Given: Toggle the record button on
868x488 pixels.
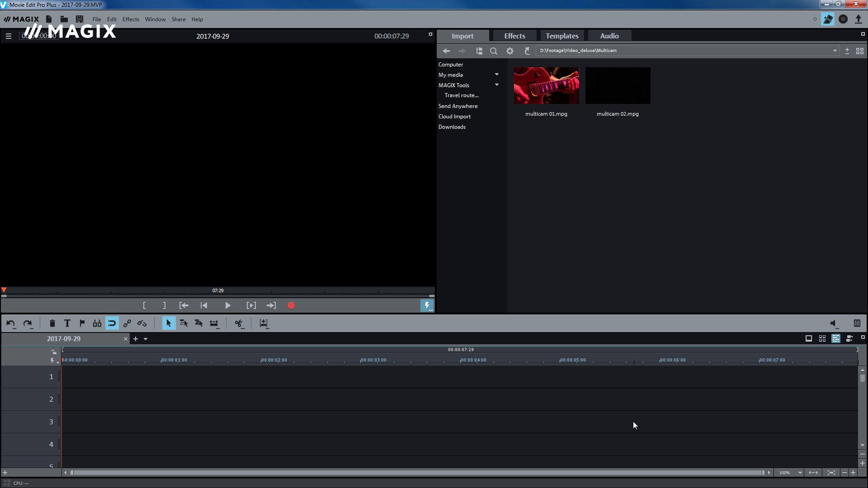Looking at the screenshot, I should pyautogui.click(x=291, y=305).
